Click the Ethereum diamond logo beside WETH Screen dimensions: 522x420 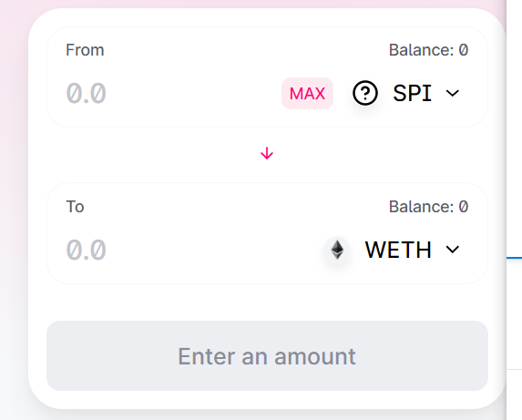pyautogui.click(x=337, y=250)
